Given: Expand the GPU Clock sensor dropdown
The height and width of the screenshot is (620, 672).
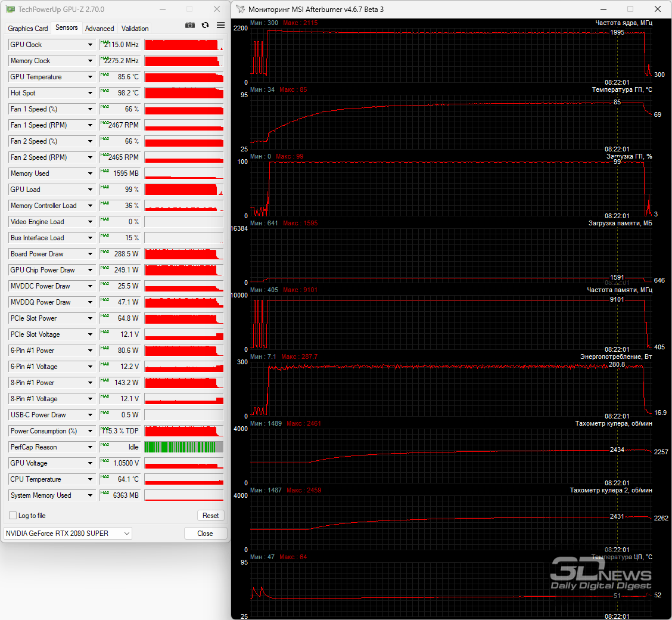Looking at the screenshot, I should (90, 45).
